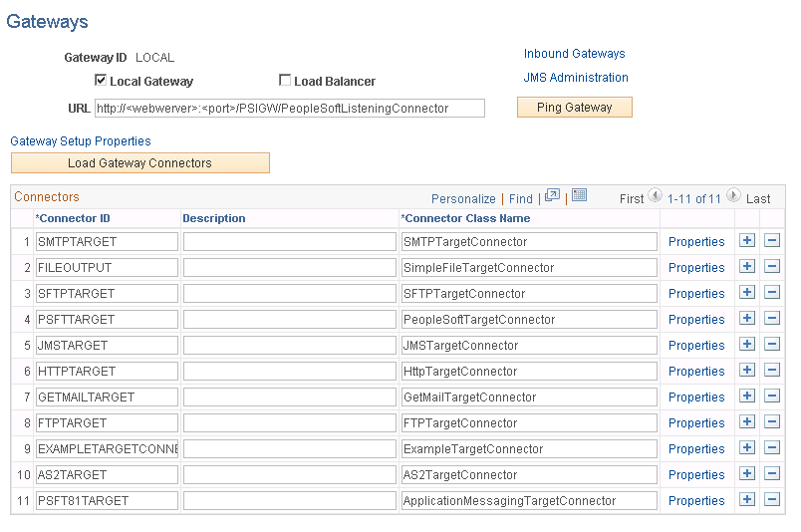This screenshot has width=801, height=532.
Task: Personalize the Connectors grid
Action: tap(463, 199)
